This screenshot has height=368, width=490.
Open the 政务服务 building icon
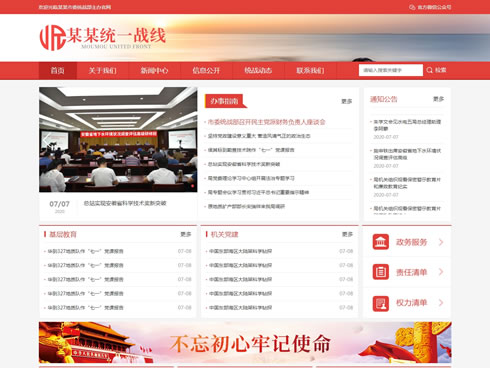pos(381,242)
